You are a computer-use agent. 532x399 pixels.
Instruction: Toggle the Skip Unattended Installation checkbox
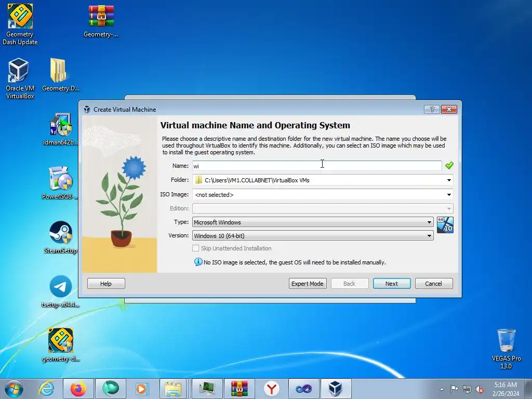coord(195,248)
